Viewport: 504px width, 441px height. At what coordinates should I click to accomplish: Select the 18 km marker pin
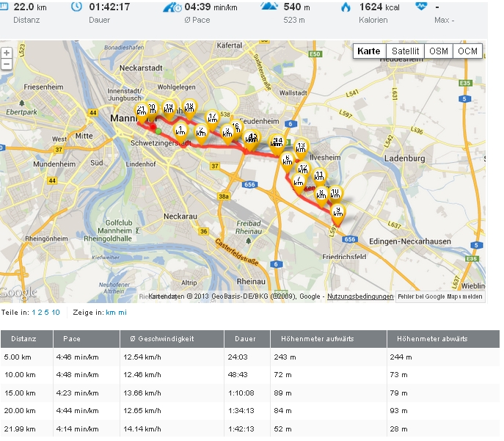point(189,107)
